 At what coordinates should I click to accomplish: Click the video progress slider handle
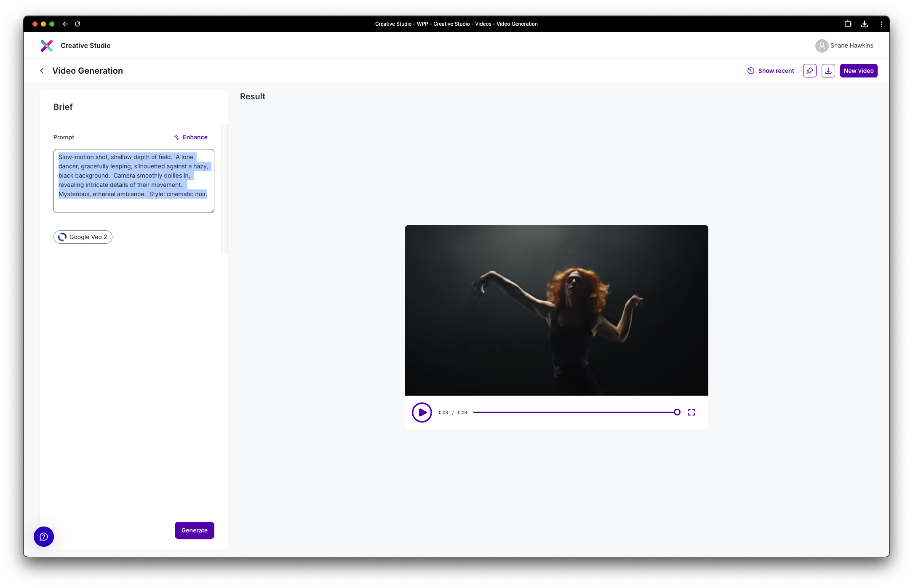tap(677, 412)
